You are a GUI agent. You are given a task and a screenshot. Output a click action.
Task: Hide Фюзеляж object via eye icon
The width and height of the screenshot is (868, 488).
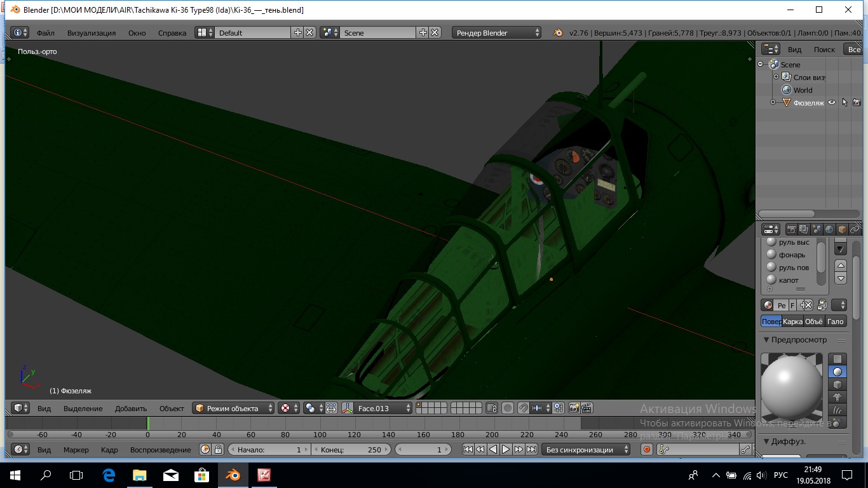coord(831,102)
